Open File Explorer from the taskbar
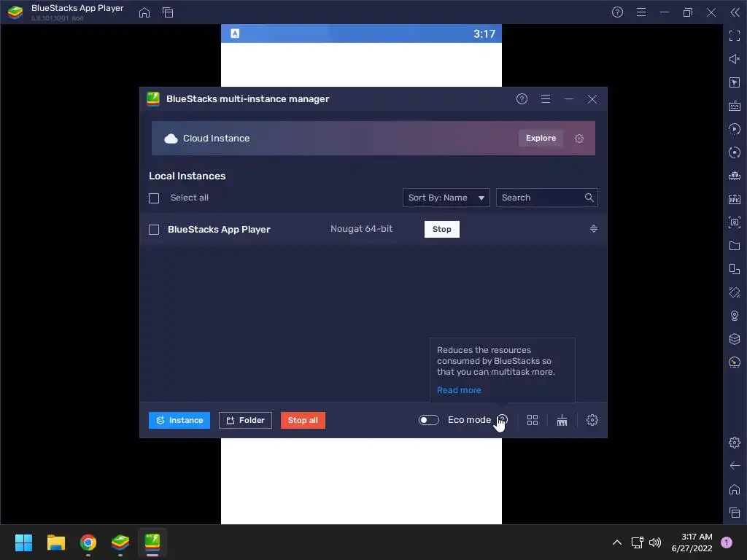 (55, 542)
